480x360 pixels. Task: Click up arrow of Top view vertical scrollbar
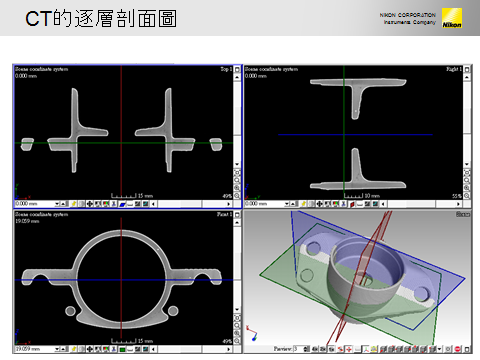[237, 77]
